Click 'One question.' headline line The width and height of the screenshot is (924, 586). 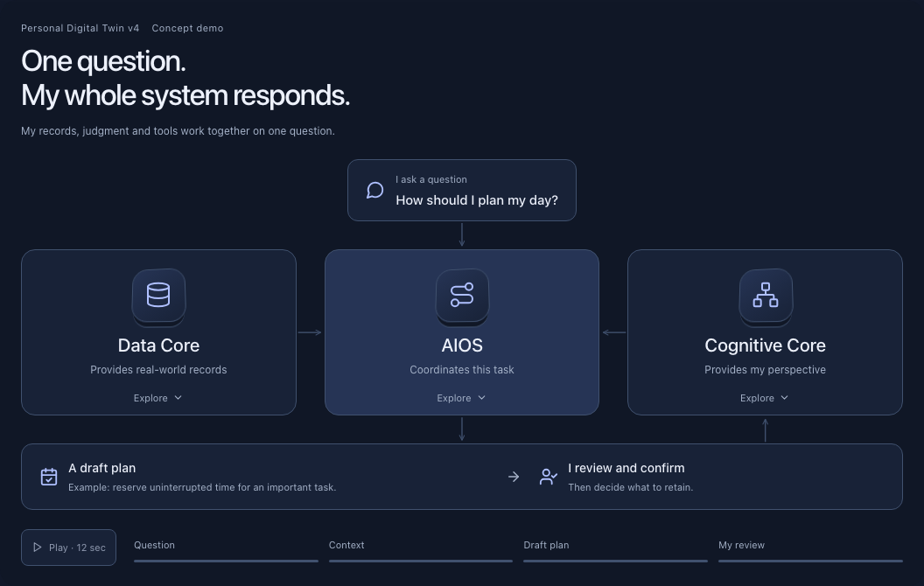pos(104,61)
